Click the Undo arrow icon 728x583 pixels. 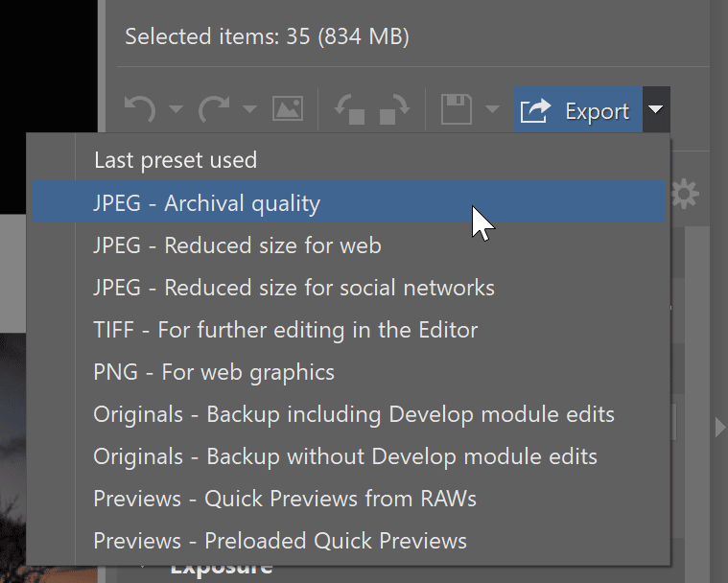click(140, 109)
